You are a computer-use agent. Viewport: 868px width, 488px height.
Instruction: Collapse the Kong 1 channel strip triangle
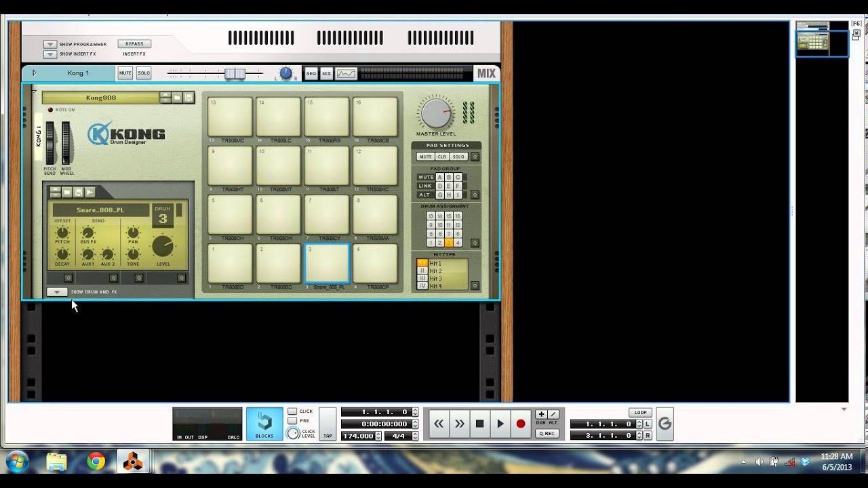coord(34,73)
